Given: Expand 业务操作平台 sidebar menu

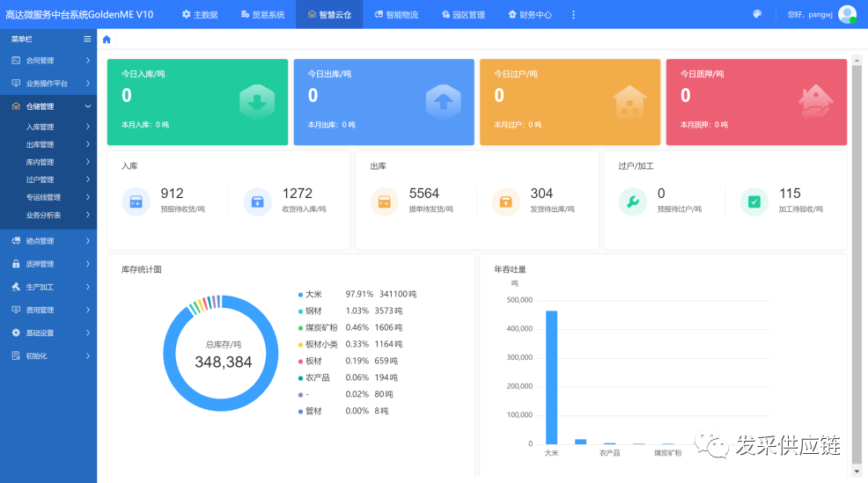Looking at the screenshot, I should pos(48,84).
